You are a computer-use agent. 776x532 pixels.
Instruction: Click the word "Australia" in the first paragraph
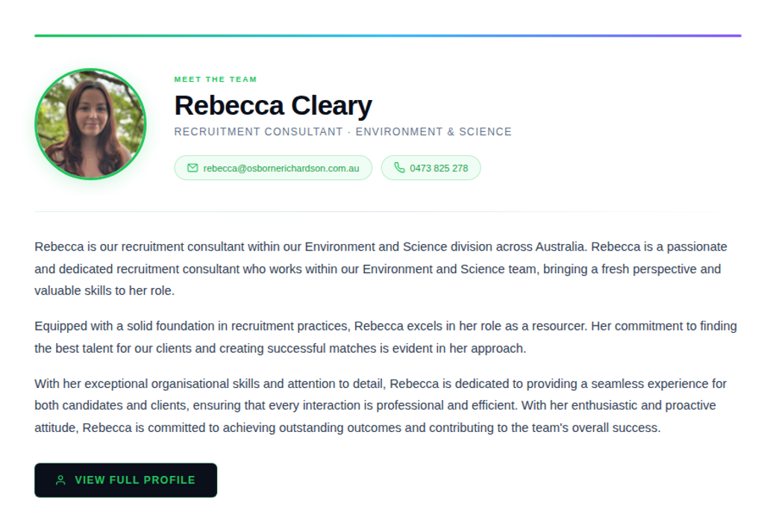coord(560,247)
